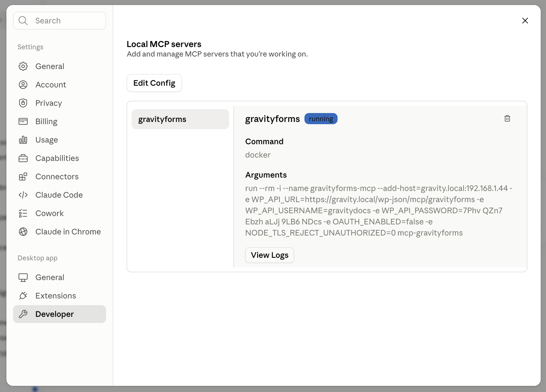Click the Connectors blocks icon
The width and height of the screenshot is (546, 392).
pos(23,177)
